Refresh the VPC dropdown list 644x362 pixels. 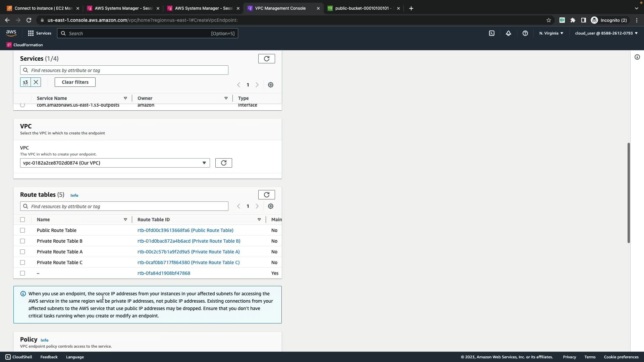click(223, 163)
